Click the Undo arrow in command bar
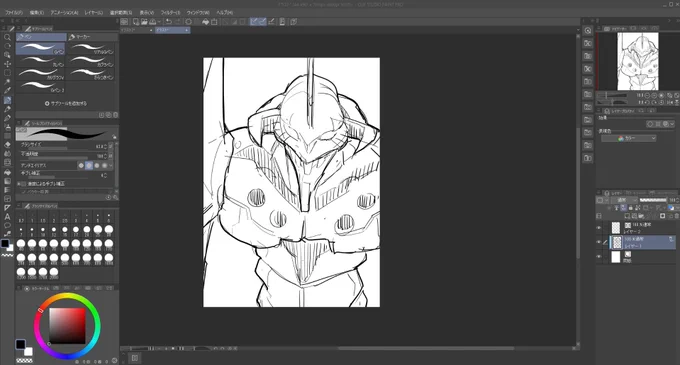 tap(168, 22)
